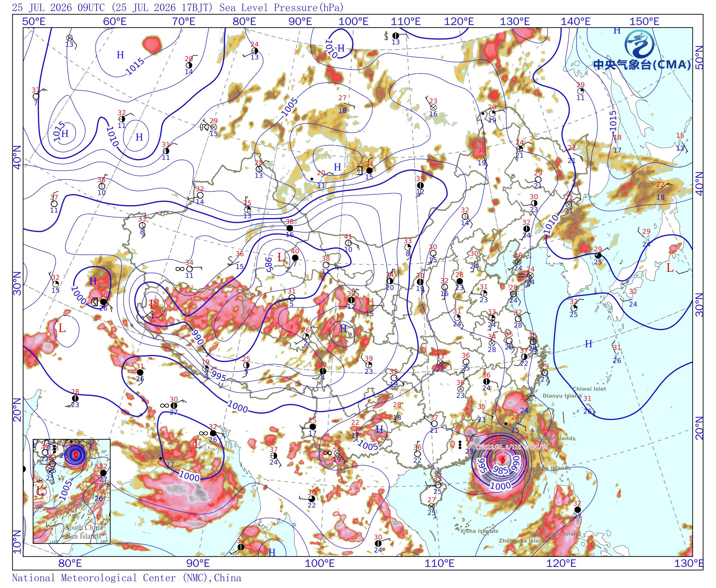
Task: Click the 1015 contour label near top-left H
Action: click(135, 67)
